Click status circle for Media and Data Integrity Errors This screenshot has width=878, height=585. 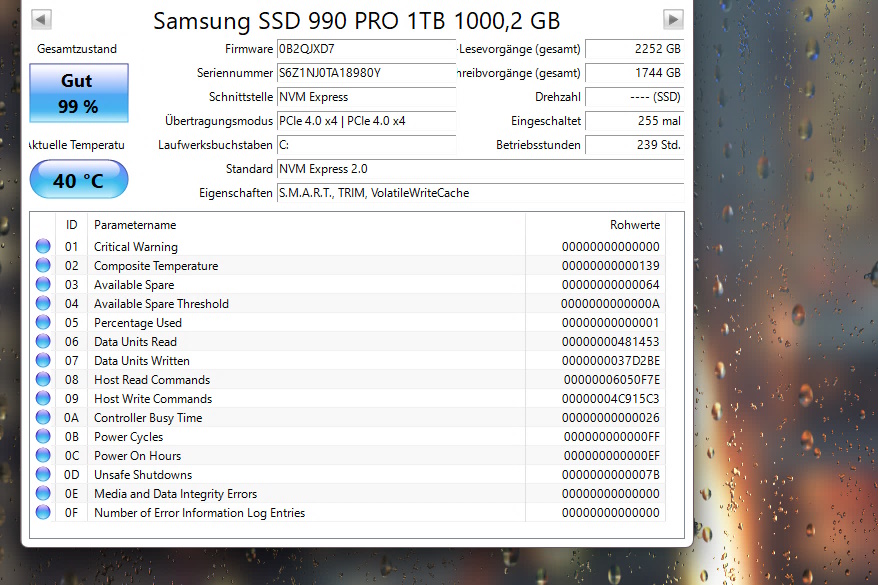click(x=43, y=494)
